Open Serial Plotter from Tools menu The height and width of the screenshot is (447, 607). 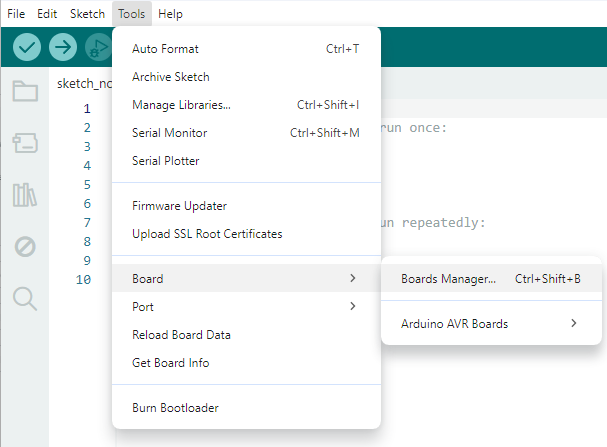point(165,161)
